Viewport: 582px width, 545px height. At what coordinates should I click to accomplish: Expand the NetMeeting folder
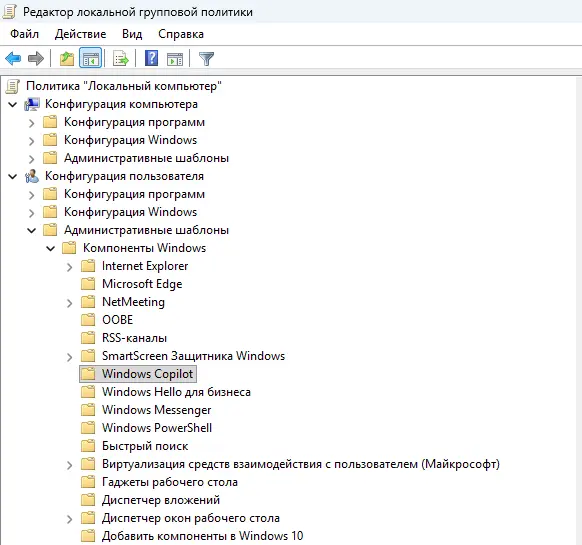(x=70, y=303)
